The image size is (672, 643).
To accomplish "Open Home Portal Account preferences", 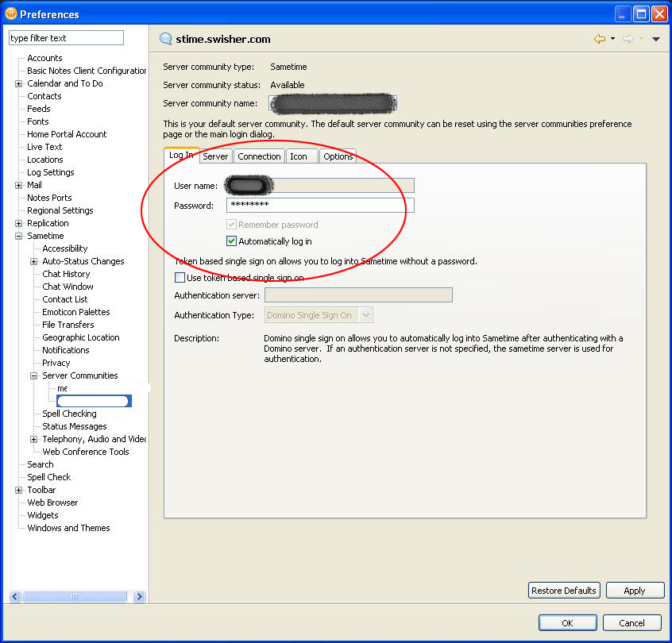I will [x=67, y=134].
